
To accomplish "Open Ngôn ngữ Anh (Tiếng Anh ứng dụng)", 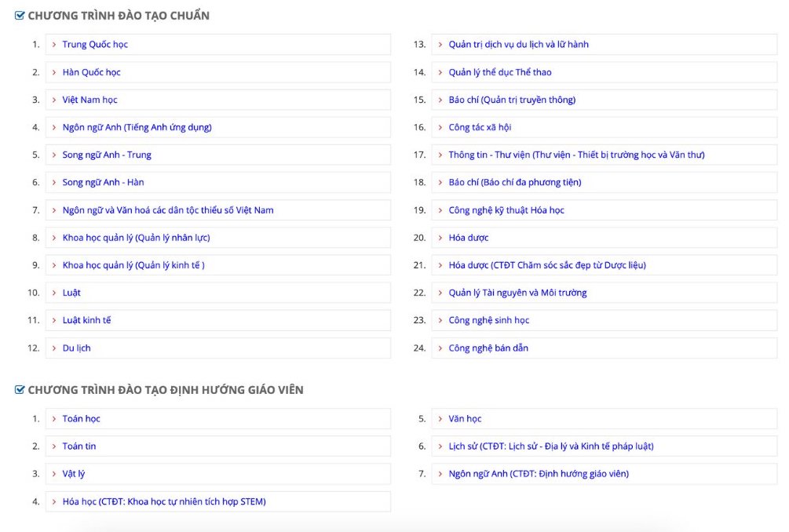I will pos(137,127).
